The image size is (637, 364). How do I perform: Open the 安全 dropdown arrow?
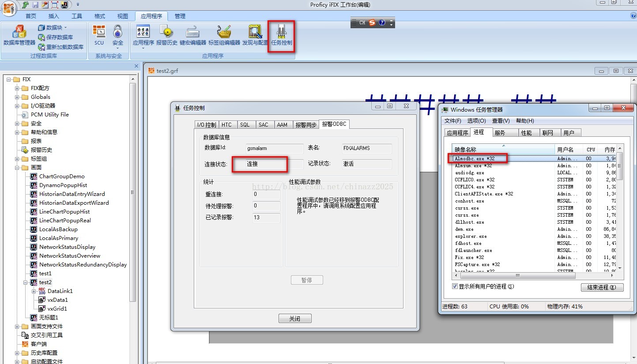tap(117, 49)
